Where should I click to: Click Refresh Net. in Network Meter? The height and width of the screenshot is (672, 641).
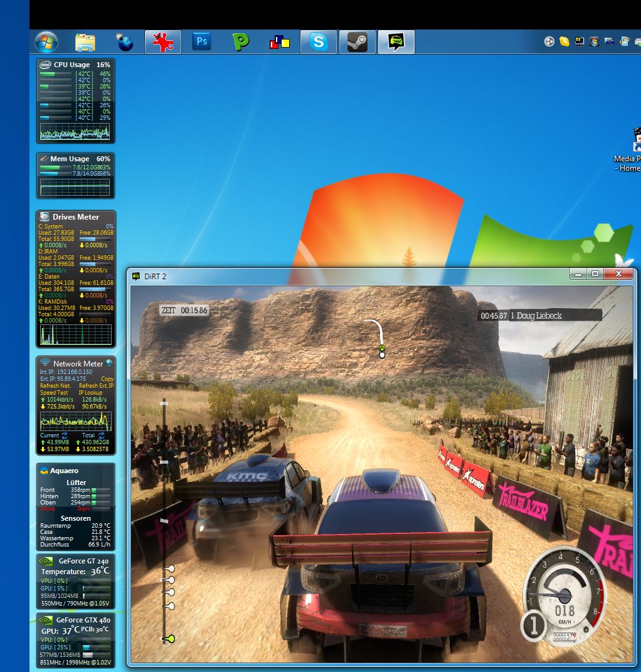pos(55,386)
